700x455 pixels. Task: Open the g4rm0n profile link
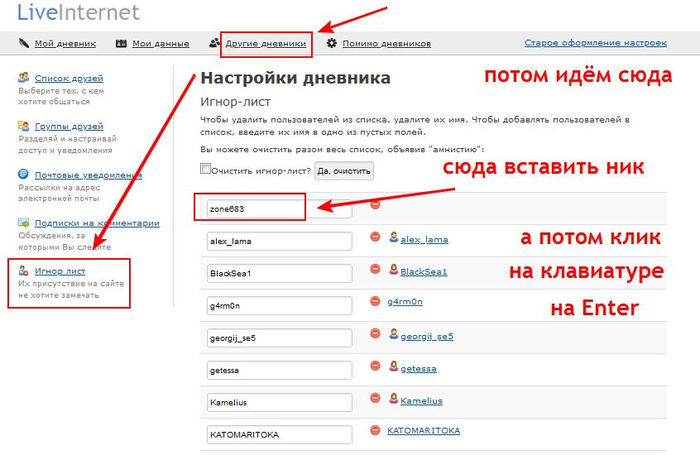pos(405,302)
